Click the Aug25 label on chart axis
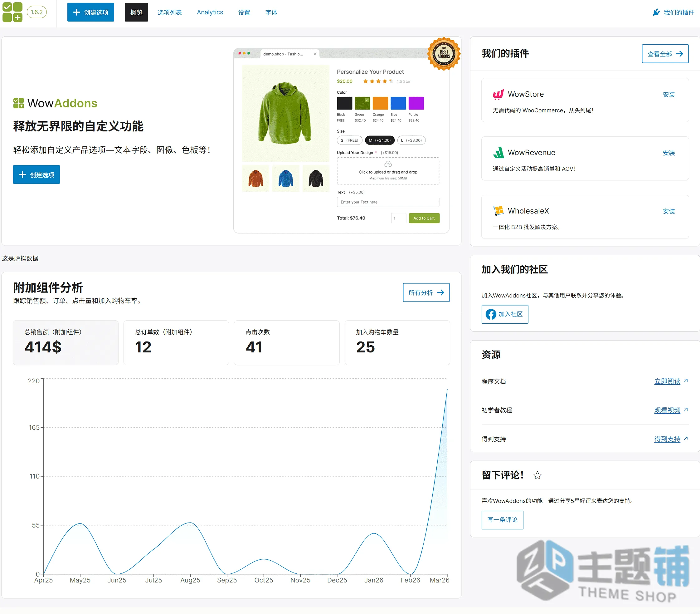The height and width of the screenshot is (614, 700). (190, 580)
